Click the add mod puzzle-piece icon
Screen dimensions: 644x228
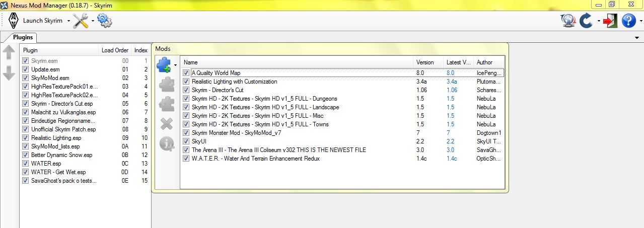pyautogui.click(x=164, y=65)
